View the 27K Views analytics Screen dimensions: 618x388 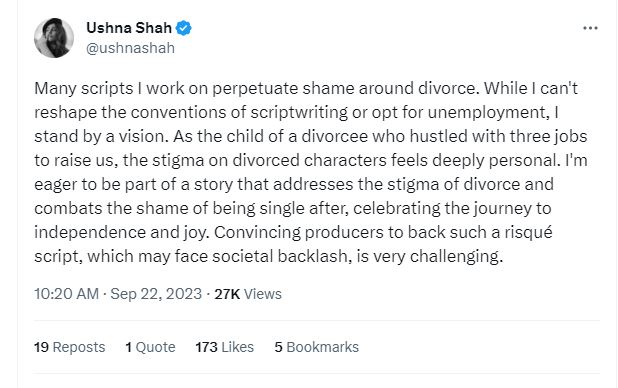click(x=248, y=294)
